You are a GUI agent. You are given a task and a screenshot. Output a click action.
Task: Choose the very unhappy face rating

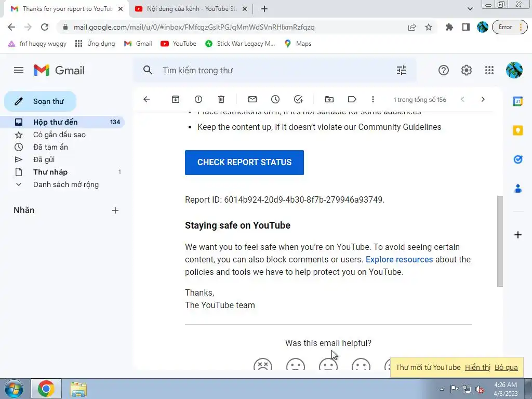(x=263, y=364)
